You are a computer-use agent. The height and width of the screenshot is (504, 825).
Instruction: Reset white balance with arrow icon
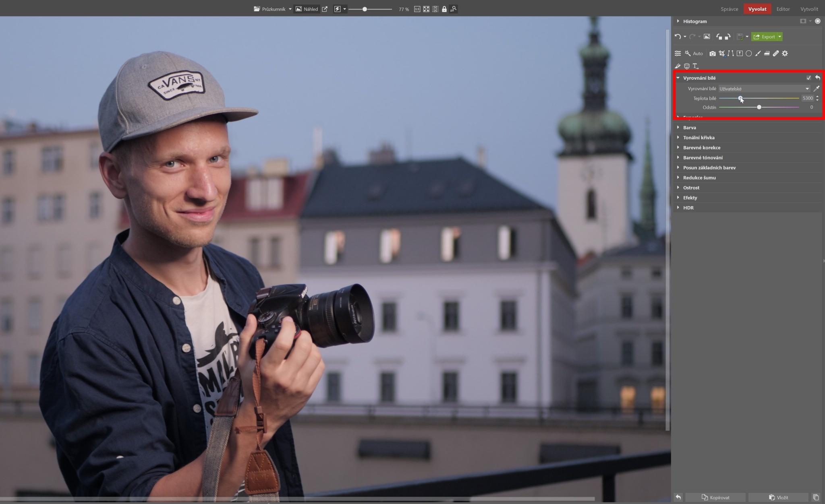click(817, 78)
